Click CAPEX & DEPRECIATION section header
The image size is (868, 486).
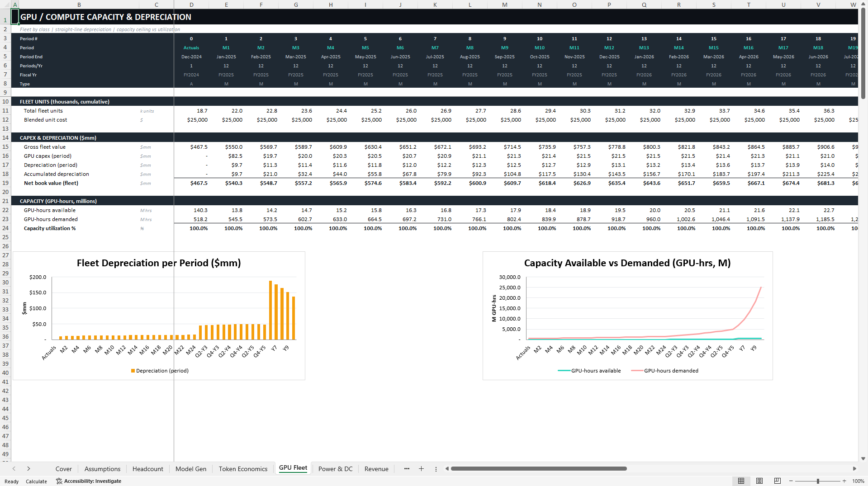tap(58, 138)
